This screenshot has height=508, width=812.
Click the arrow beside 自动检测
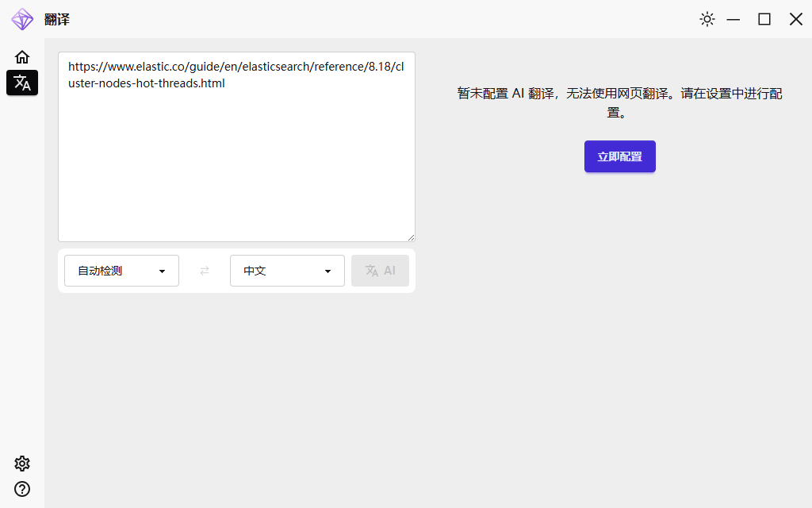point(163,271)
